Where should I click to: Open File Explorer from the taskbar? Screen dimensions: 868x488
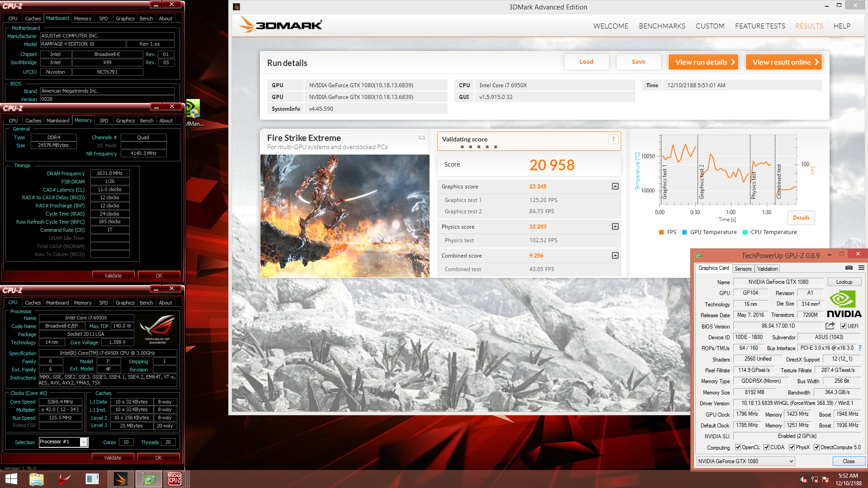(x=37, y=479)
